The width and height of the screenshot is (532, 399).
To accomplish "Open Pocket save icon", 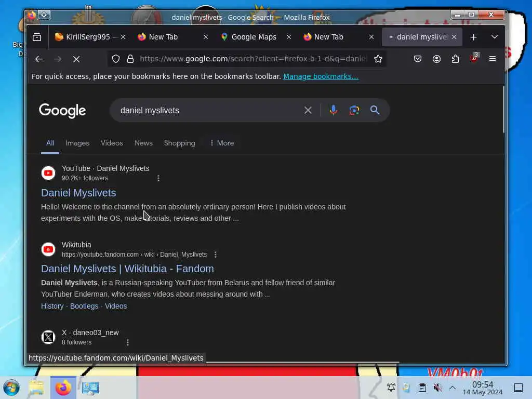I will point(418,59).
